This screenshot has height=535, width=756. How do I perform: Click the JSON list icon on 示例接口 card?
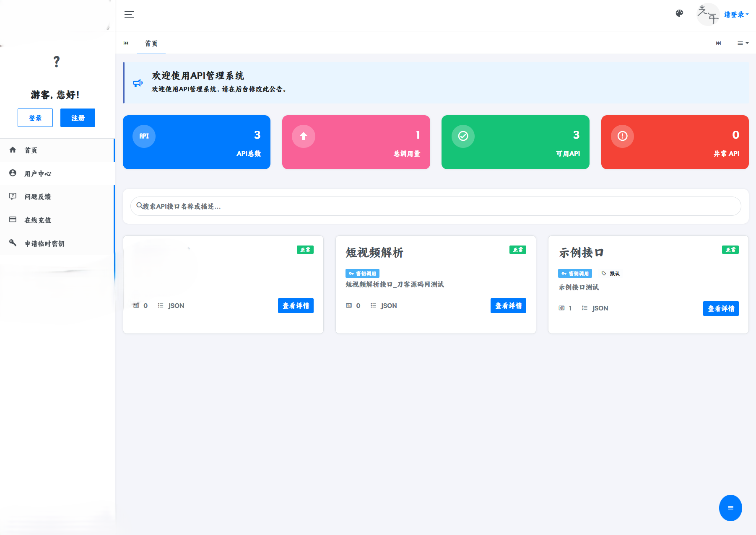[x=585, y=308]
